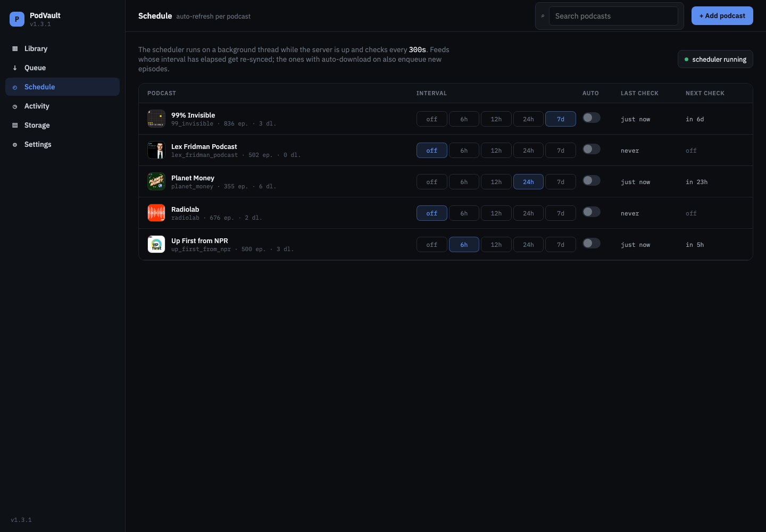Toggle auto-download for Radiolab

pyautogui.click(x=592, y=212)
